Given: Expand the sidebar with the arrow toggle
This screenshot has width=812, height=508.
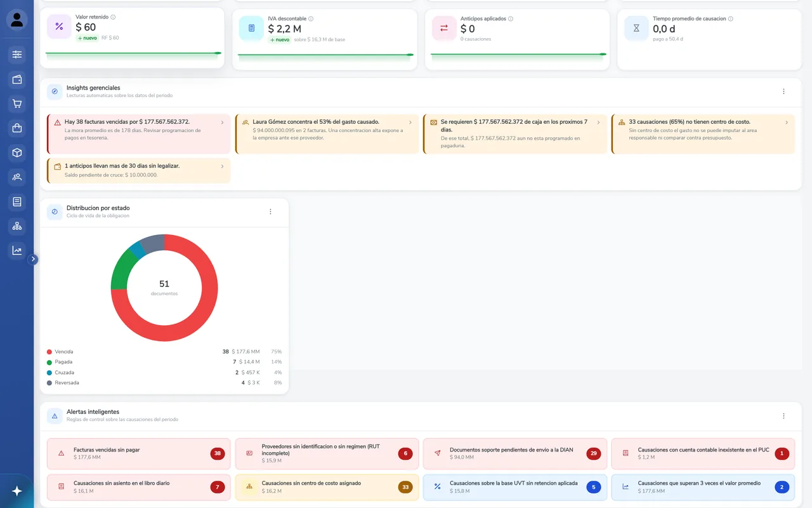Looking at the screenshot, I should 34,259.
